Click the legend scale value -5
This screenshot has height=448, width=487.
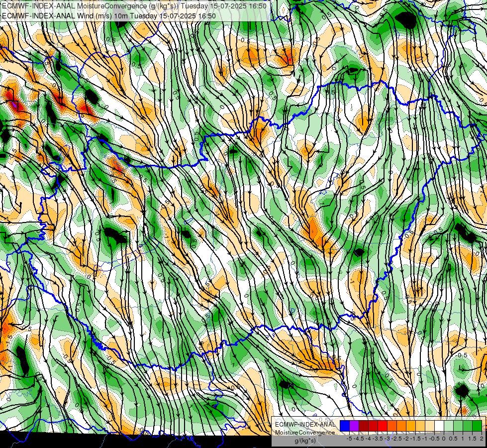pyautogui.click(x=349, y=439)
